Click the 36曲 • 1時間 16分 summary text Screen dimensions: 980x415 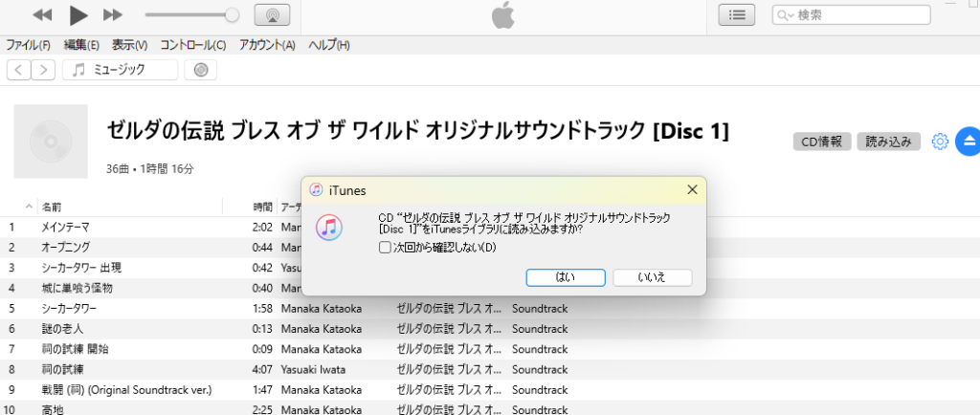tap(150, 169)
